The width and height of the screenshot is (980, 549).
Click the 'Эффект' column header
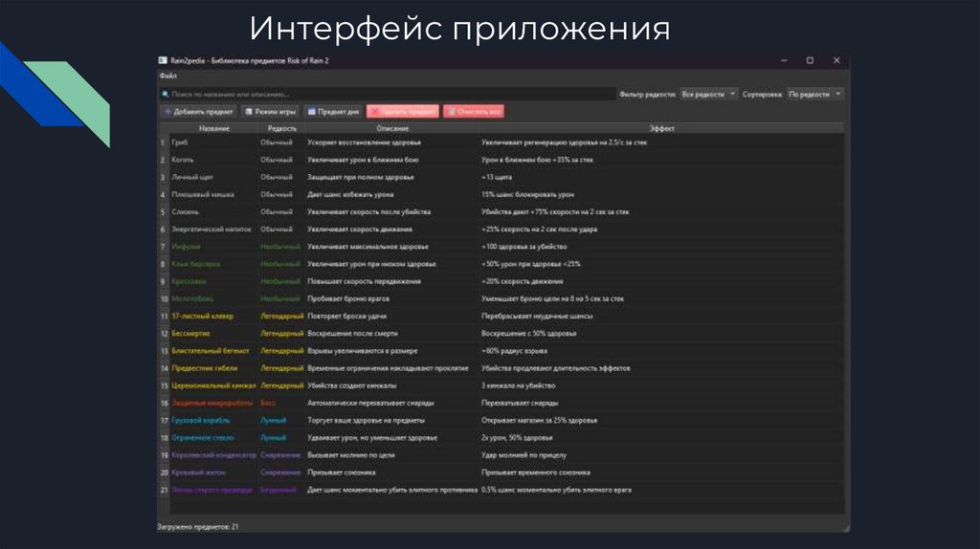pos(661,128)
